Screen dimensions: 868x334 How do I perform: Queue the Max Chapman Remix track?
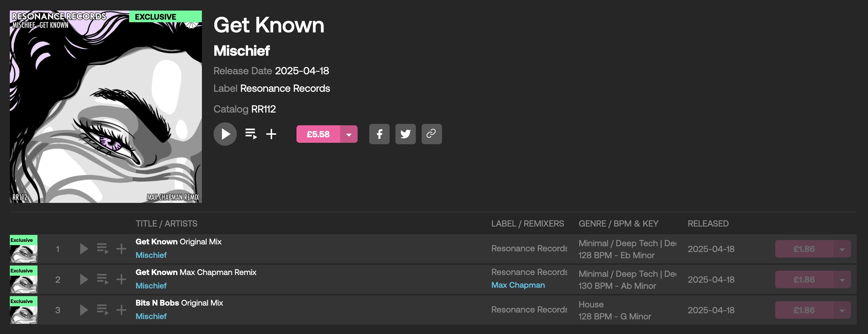[103, 279]
